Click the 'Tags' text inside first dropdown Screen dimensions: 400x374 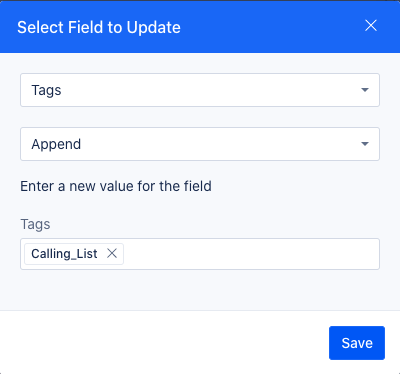(46, 90)
